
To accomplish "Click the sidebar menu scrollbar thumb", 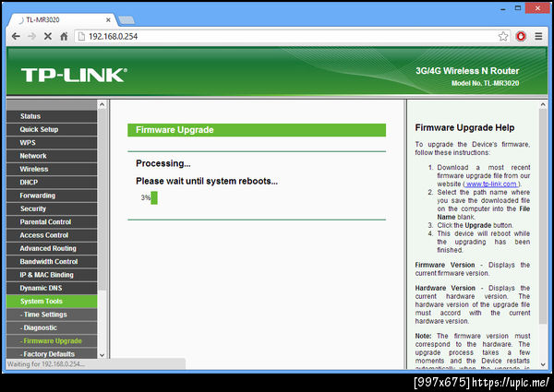I will (102, 199).
